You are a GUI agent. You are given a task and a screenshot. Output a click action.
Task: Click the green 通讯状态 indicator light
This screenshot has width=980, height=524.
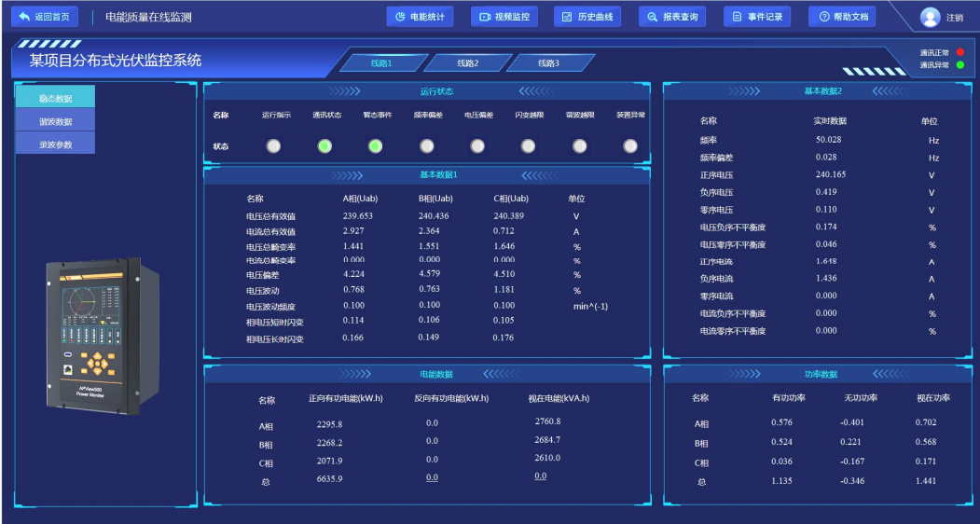tap(325, 146)
